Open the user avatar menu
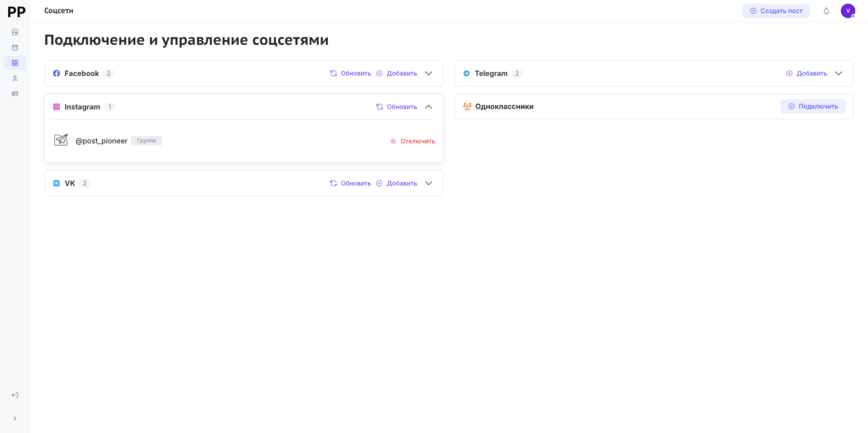The height and width of the screenshot is (433, 868). click(848, 11)
